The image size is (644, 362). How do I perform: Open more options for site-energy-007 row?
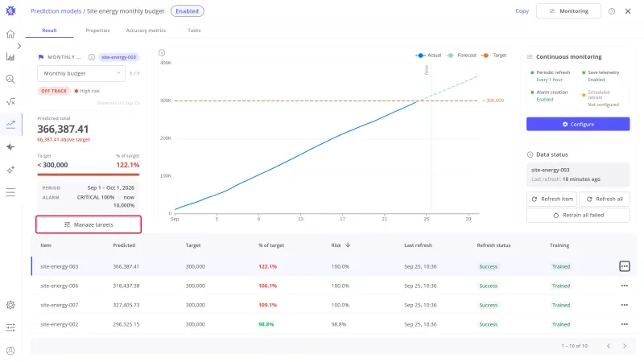[625, 305]
